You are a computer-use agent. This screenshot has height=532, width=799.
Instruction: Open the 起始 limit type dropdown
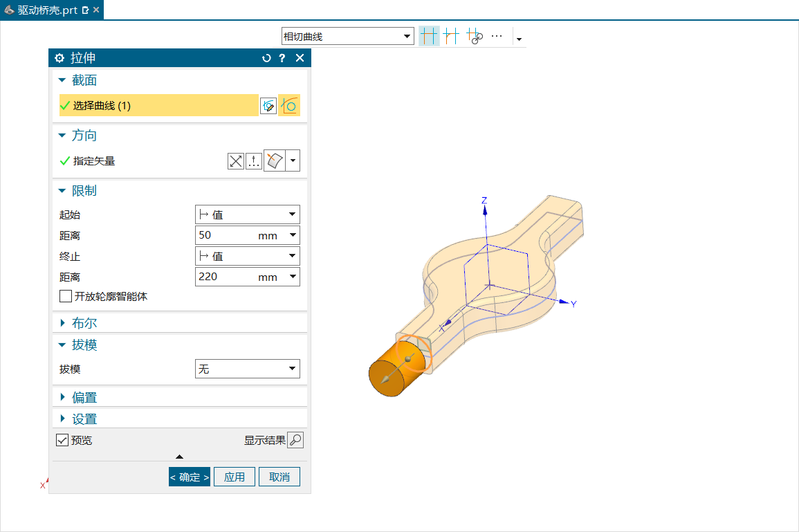(248, 214)
